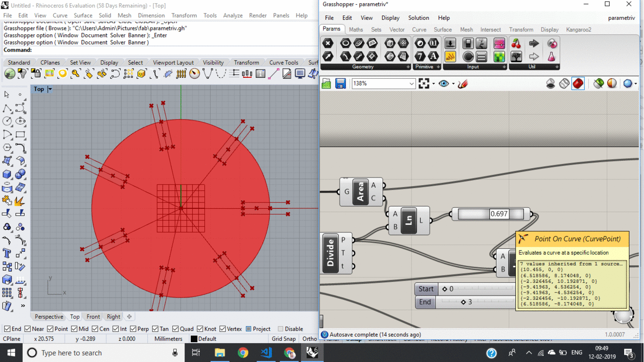
Task: Select the cherry Cluster icon in Util
Action: tap(516, 43)
